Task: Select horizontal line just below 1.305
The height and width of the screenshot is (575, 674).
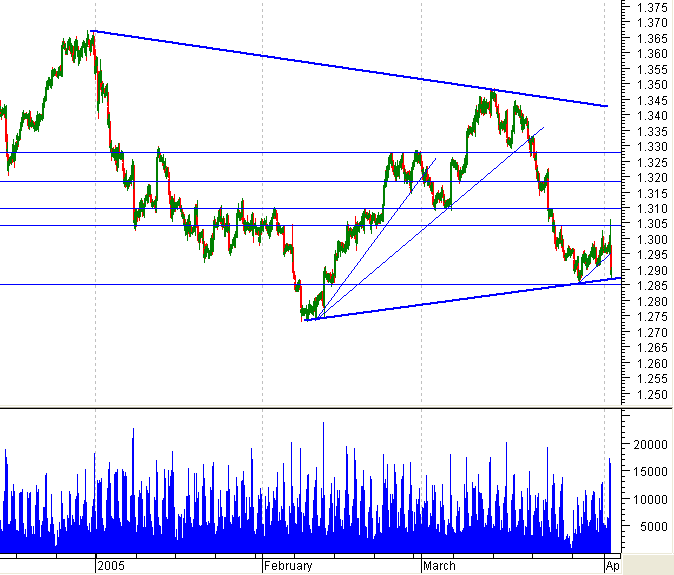Action: (x=310, y=226)
